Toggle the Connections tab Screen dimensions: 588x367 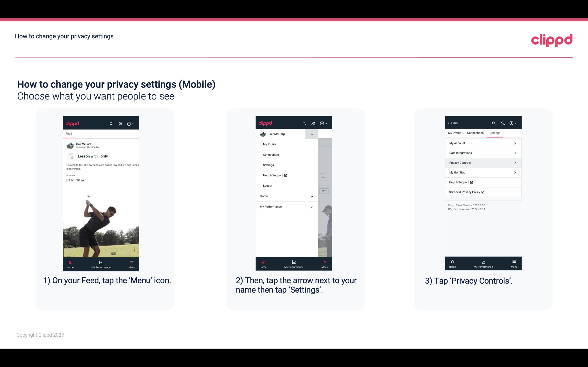[x=475, y=133]
